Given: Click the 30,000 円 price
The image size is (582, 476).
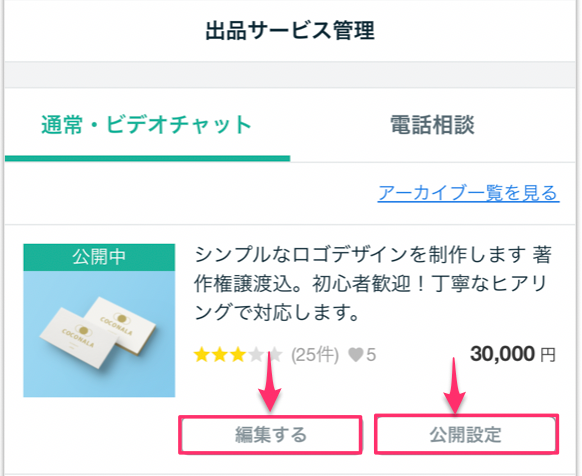Looking at the screenshot, I should tap(513, 354).
